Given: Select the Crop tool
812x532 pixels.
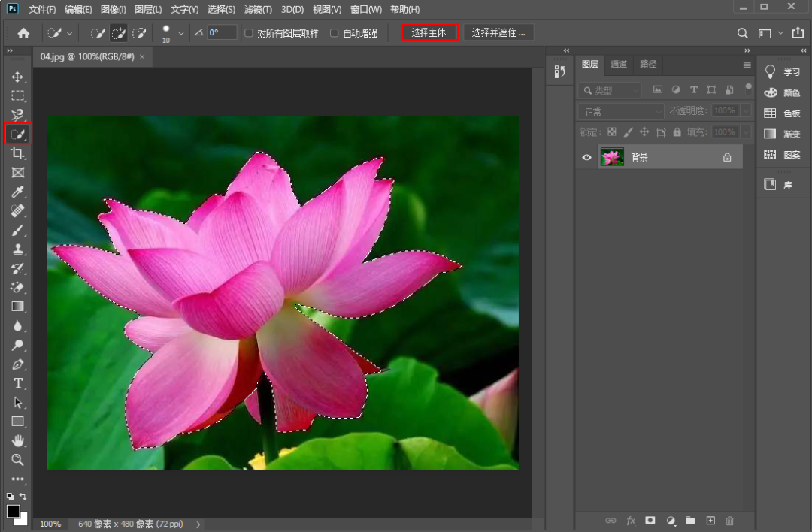Looking at the screenshot, I should pyautogui.click(x=17, y=153).
